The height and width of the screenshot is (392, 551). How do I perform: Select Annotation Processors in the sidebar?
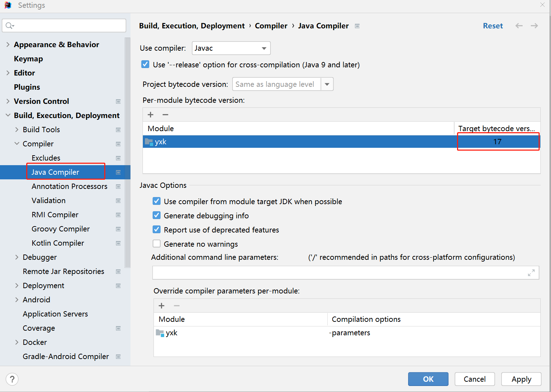point(69,186)
